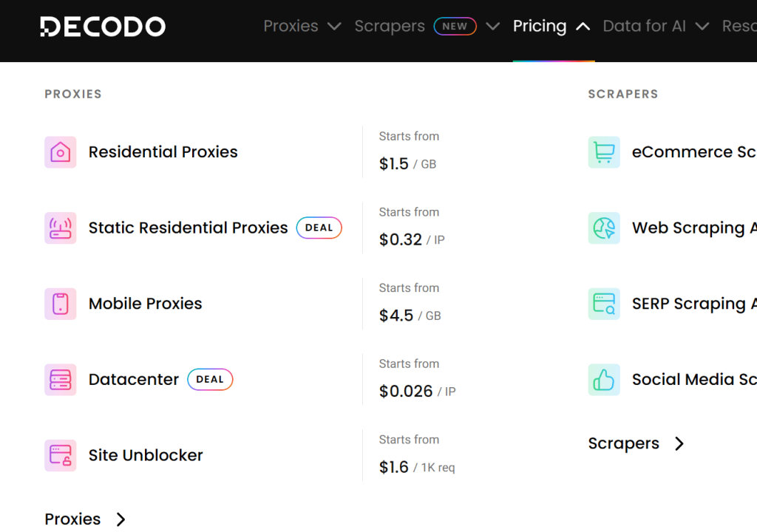Viewport: 757px width, 532px height.
Task: Follow the Scrapers arrow link below list
Action: click(x=637, y=443)
